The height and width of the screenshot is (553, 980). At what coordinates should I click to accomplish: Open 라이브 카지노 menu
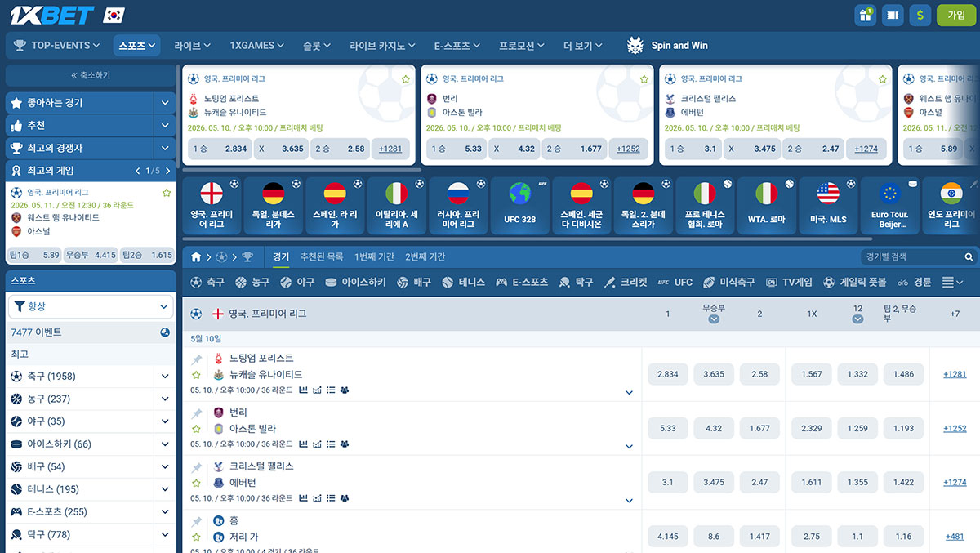383,46
